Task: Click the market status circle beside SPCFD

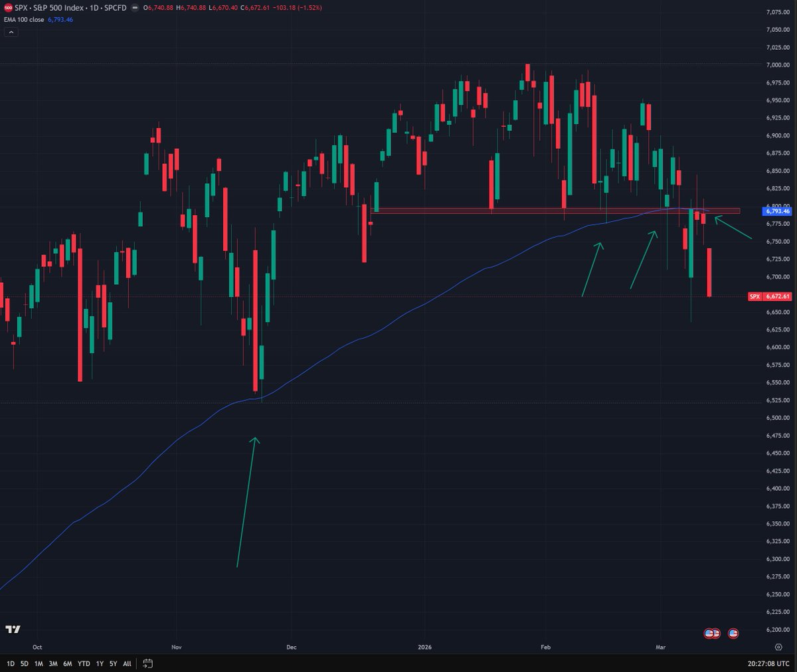Action: coord(135,8)
